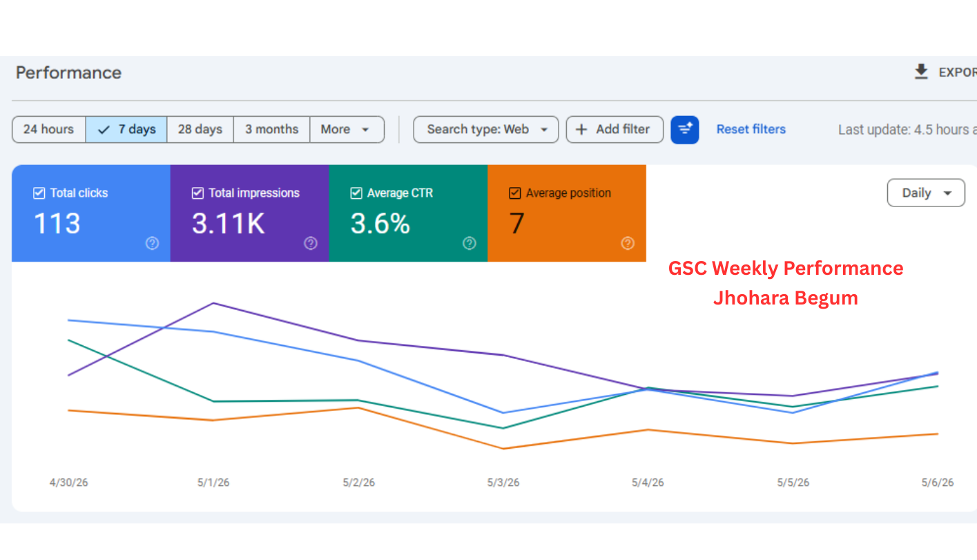Uncheck the Total impressions checkbox
Viewport: 977px width, 560px height.
point(197,193)
